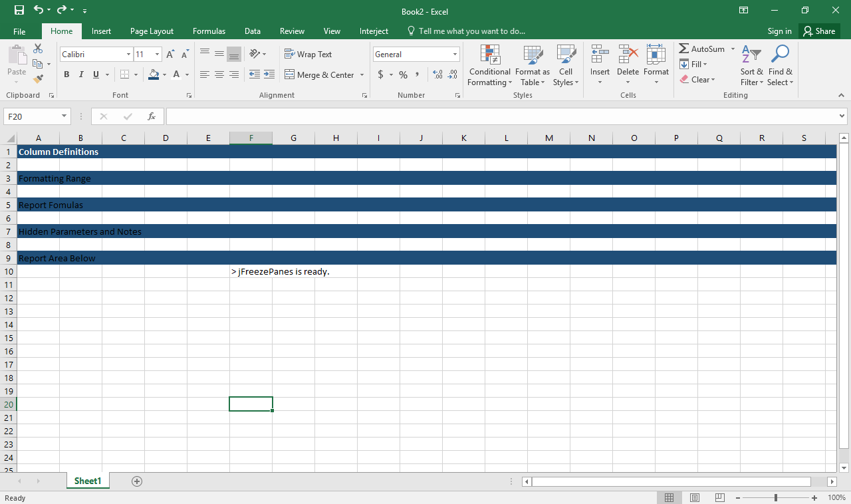
Task: Open Conditional Formatting menu
Action: pyautogui.click(x=490, y=66)
